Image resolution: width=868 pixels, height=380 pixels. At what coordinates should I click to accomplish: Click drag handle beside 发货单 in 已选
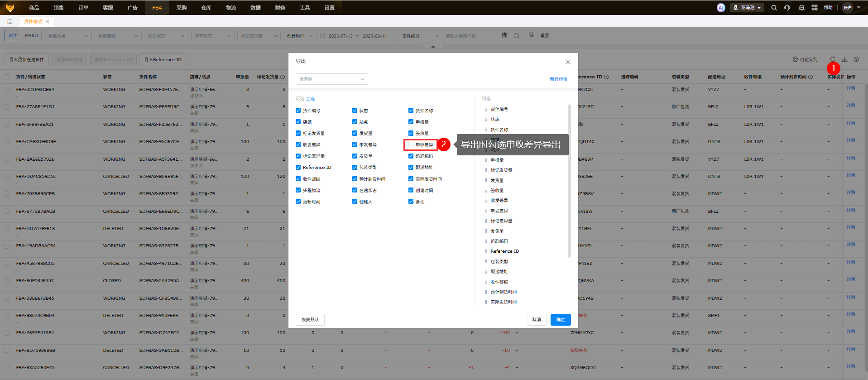(x=486, y=231)
